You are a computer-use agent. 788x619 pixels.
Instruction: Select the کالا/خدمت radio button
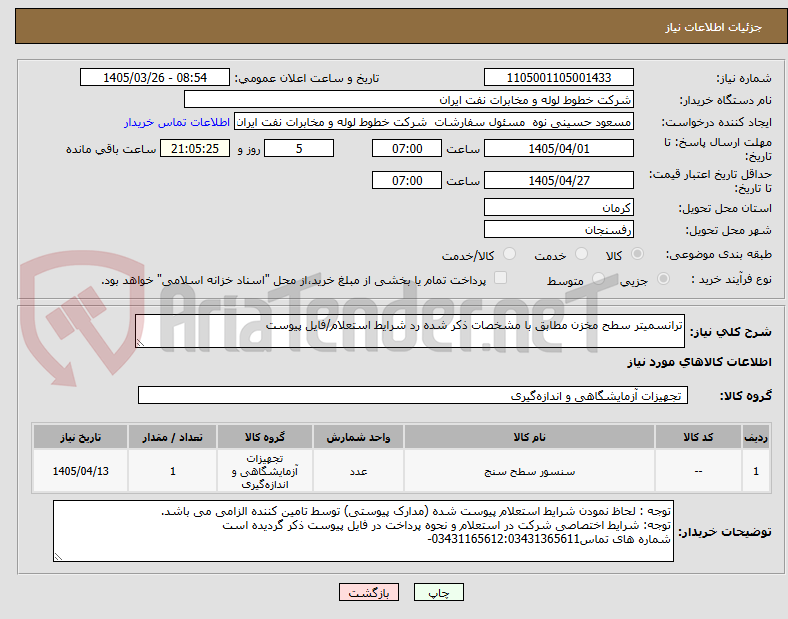[x=510, y=254]
